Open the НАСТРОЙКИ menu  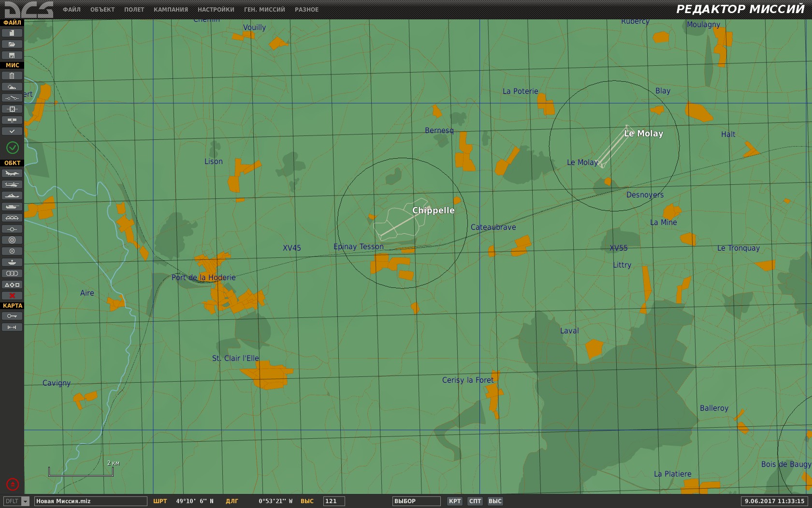tap(216, 9)
